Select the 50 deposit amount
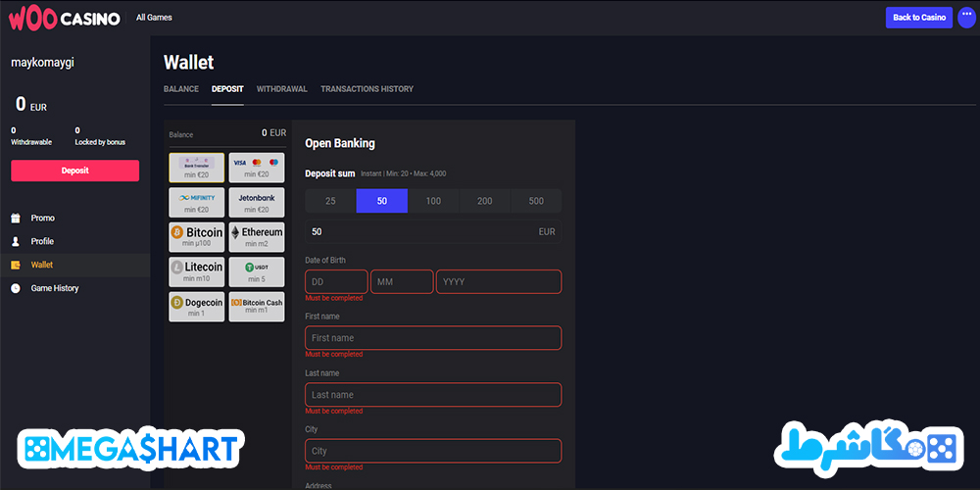This screenshot has height=490, width=980. coord(382,201)
